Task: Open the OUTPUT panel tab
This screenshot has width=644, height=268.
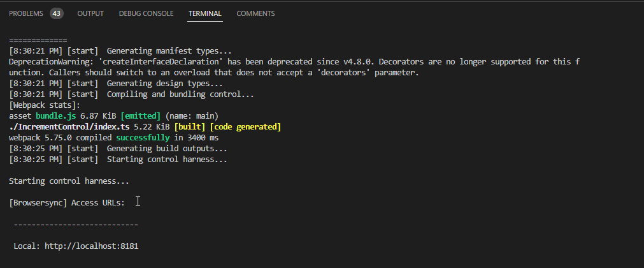Action: (91, 13)
